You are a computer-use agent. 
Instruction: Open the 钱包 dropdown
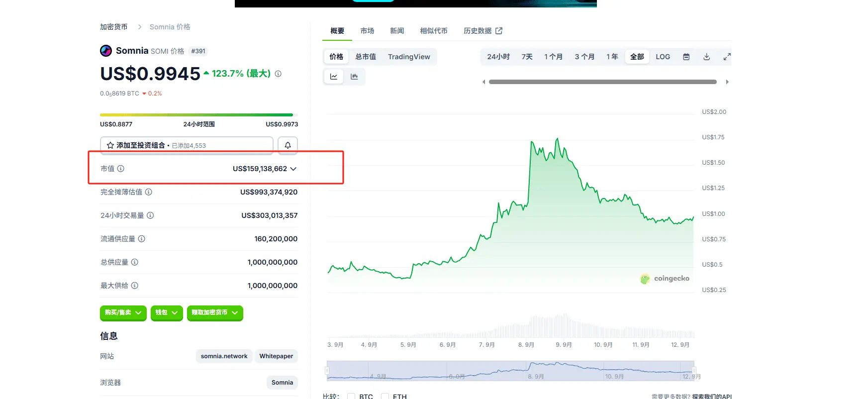(167, 313)
